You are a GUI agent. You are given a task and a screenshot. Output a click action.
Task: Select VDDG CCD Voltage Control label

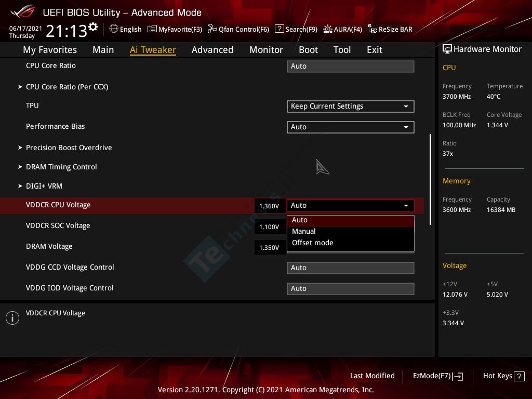click(x=70, y=267)
